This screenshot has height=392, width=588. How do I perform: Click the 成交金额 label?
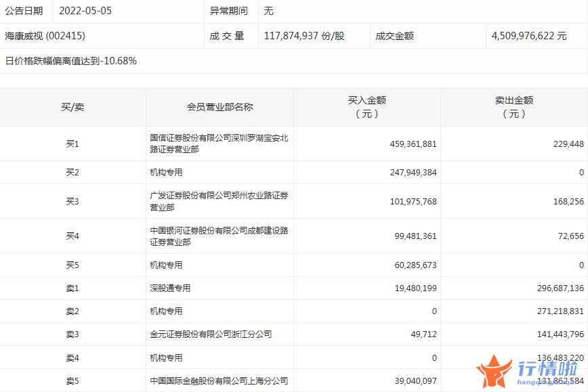[x=394, y=36]
